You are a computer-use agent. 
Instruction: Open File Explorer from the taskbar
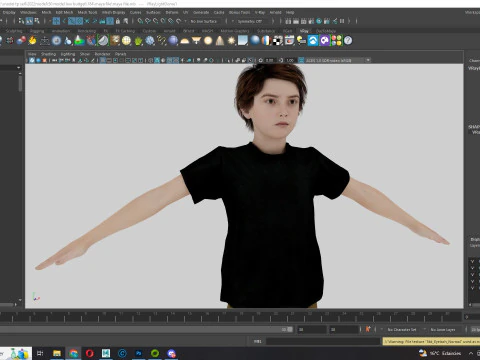57,353
